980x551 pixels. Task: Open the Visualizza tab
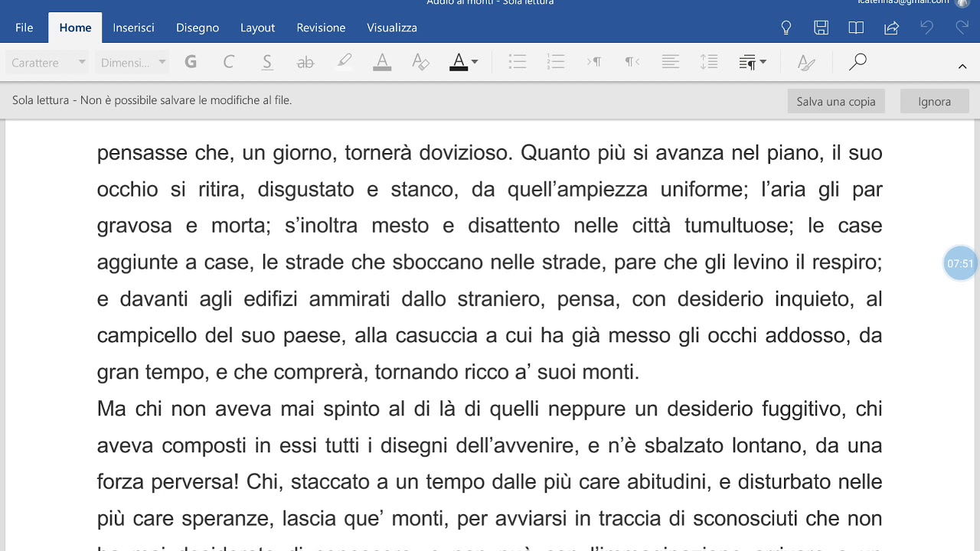click(392, 28)
